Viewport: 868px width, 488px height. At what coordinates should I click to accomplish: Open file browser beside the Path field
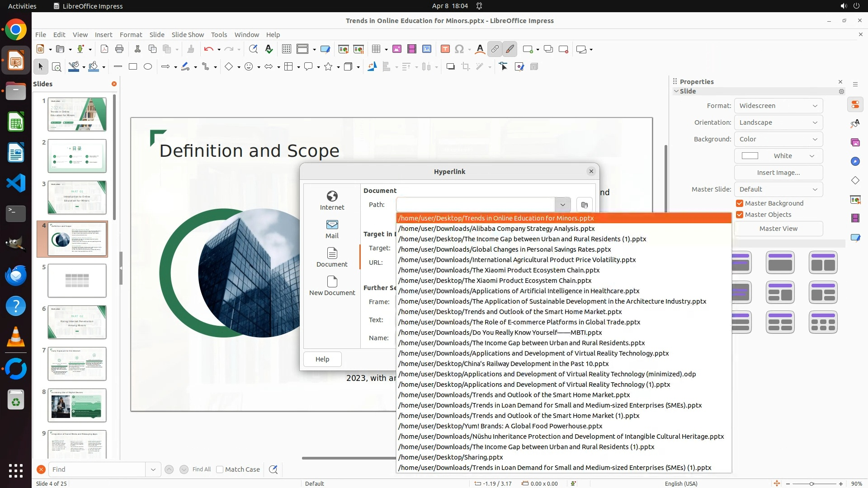(584, 205)
